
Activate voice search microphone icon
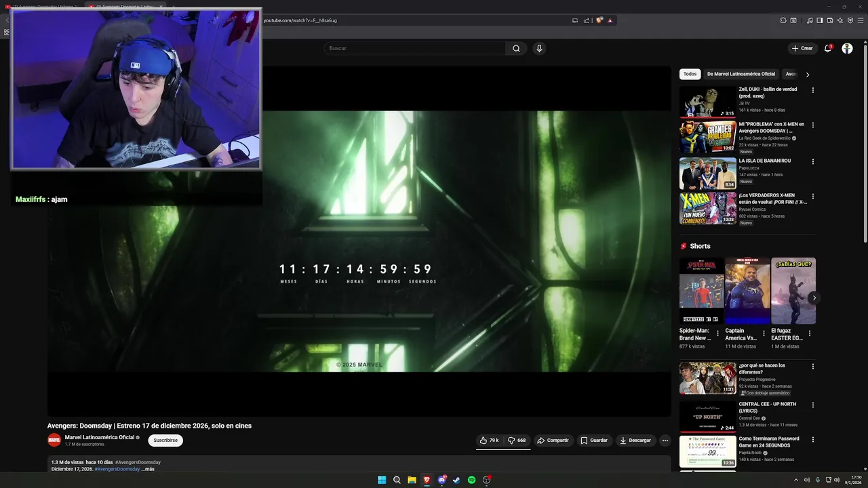click(x=539, y=48)
